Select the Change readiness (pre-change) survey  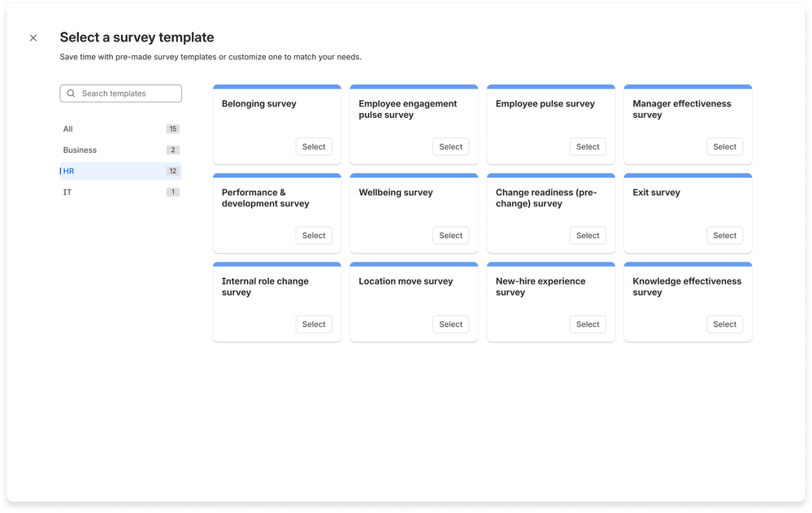[x=588, y=235]
